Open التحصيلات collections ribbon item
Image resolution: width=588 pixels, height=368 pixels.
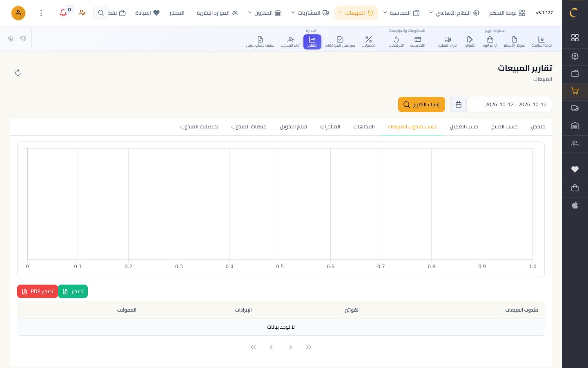click(418, 42)
